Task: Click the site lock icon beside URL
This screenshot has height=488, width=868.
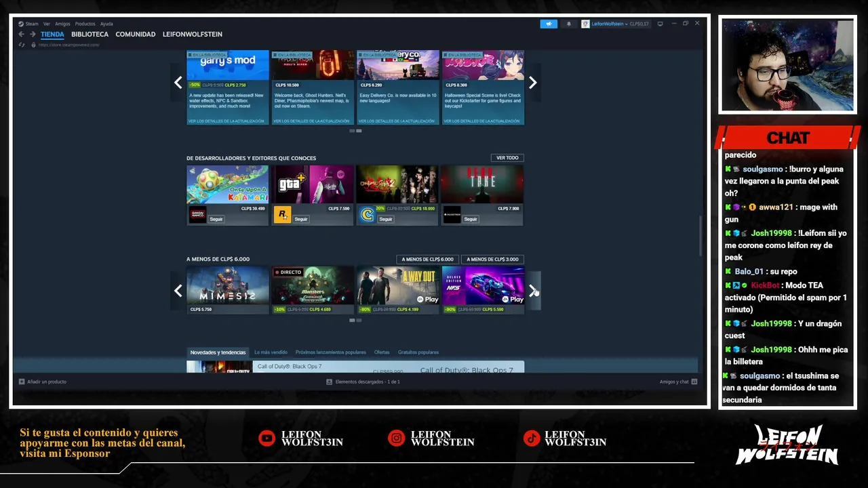Action: point(33,45)
